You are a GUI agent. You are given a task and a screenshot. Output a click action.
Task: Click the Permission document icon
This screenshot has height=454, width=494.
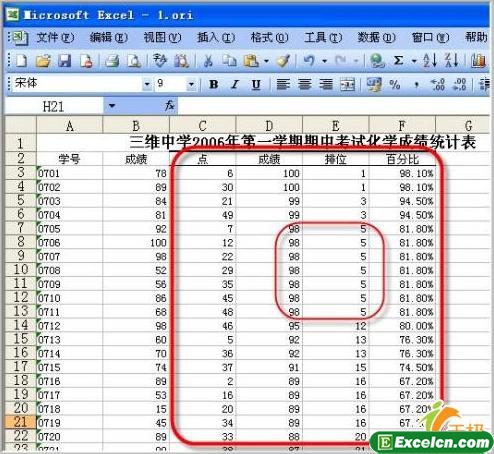pyautogui.click(x=87, y=61)
